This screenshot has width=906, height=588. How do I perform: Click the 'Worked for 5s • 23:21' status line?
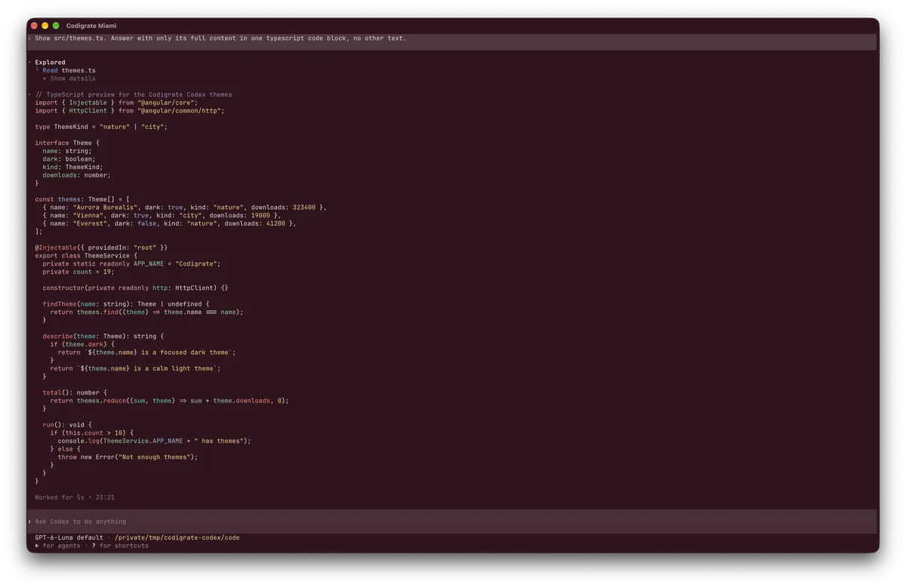tap(75, 497)
